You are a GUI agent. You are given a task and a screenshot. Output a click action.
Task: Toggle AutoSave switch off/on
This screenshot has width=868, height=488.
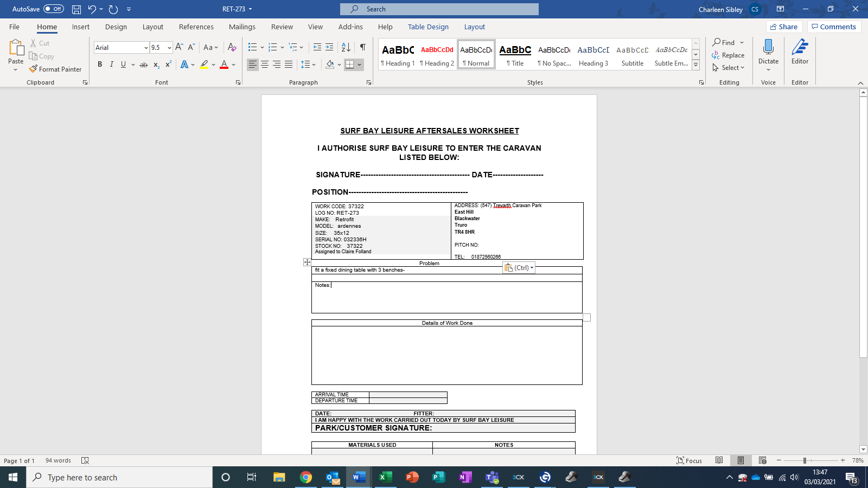pos(53,9)
